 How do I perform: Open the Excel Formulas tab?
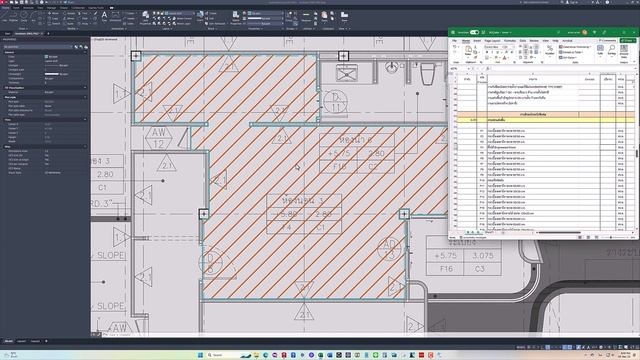[x=510, y=41]
